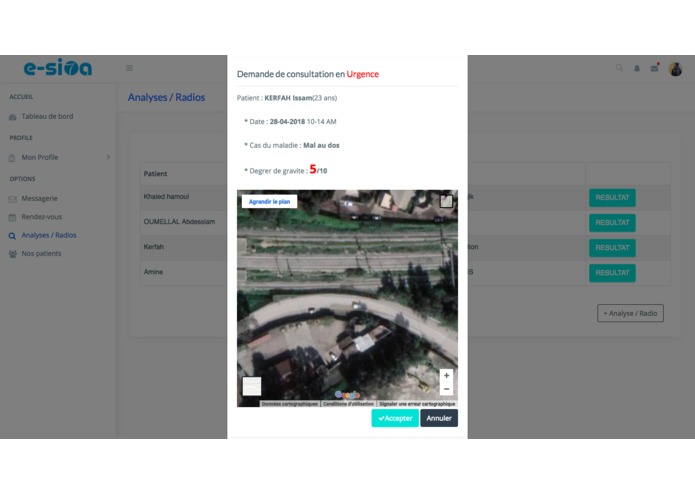Viewport: 695px width, 494px height.
Task: Select Analyses / Radios sidebar item
Action: (x=49, y=235)
